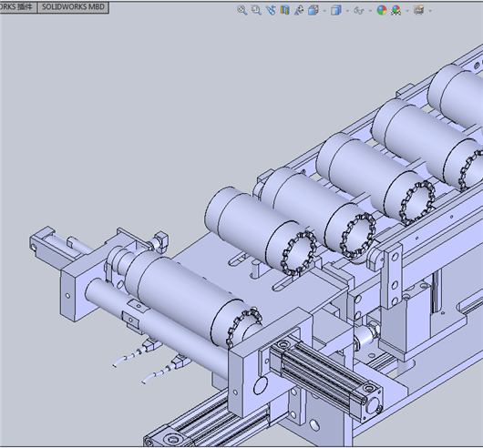The height and width of the screenshot is (448, 483).
Task: Open the Dynamic Annotation Views icon
Action: tap(299, 10)
